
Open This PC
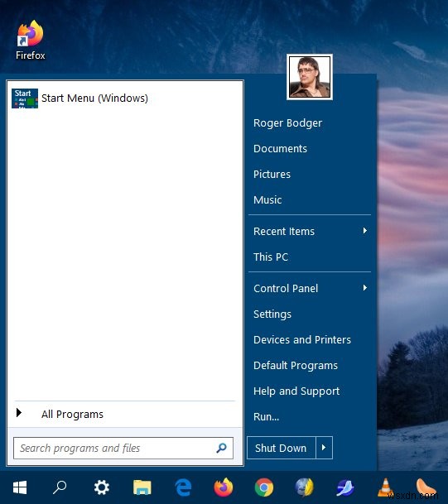click(271, 257)
